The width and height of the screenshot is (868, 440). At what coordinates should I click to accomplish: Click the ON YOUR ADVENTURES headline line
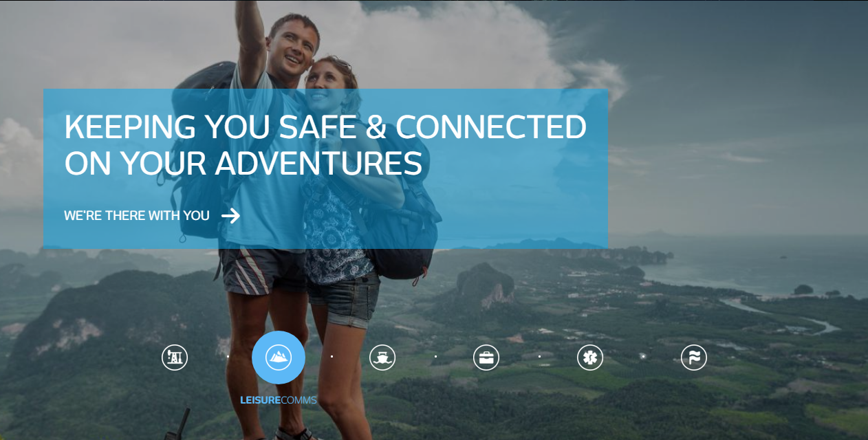[x=243, y=164]
